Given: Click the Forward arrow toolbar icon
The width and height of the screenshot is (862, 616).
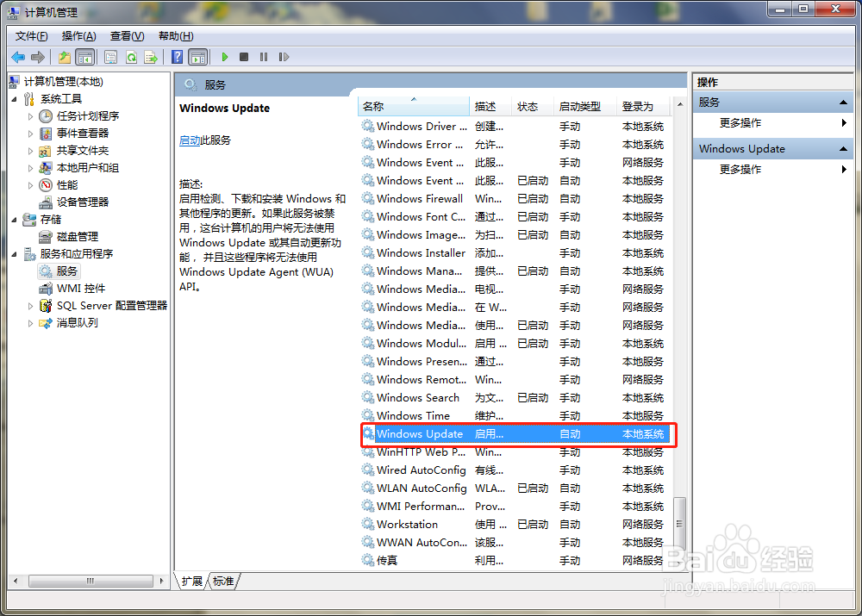Looking at the screenshot, I should [x=38, y=57].
